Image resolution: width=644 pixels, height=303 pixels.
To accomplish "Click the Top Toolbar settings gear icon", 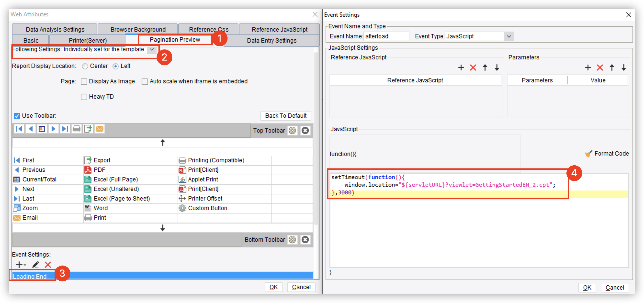I will 292,130.
